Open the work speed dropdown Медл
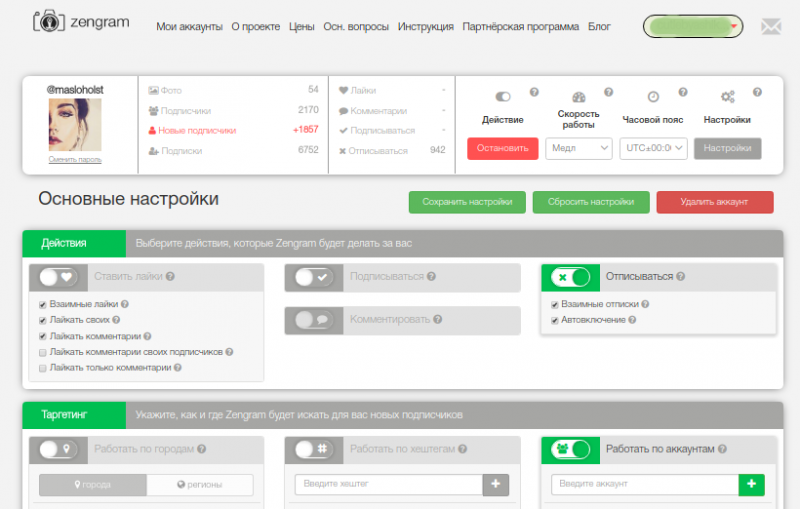800x509 pixels. pos(579,148)
